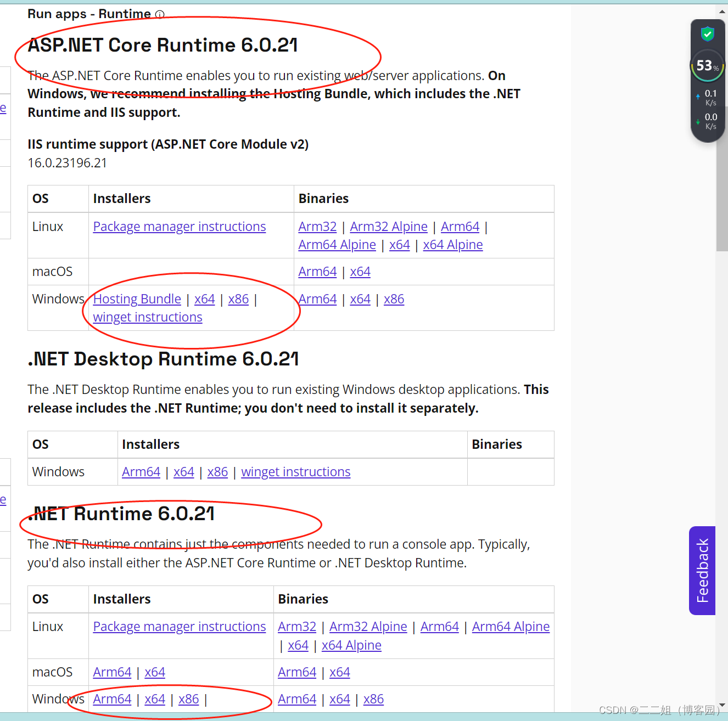Download .NET Runtime macOS x64 installer
The height and width of the screenshot is (721, 728).
pos(155,672)
